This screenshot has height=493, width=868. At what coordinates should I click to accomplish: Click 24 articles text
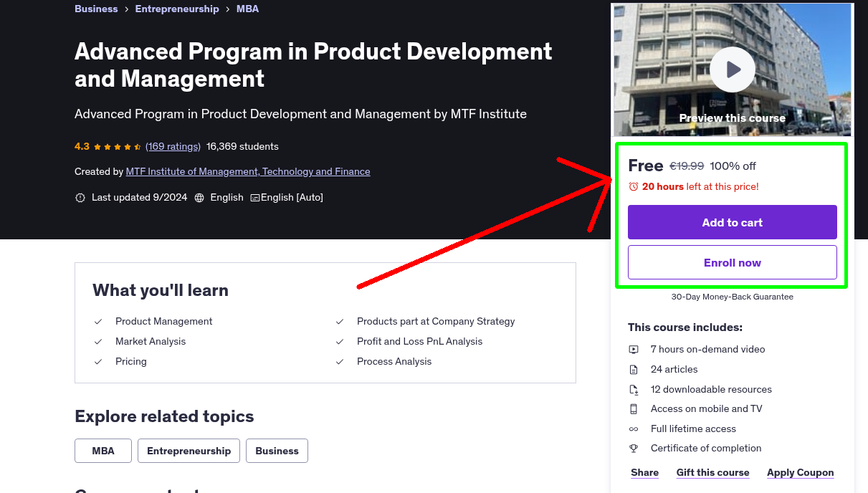(x=674, y=370)
